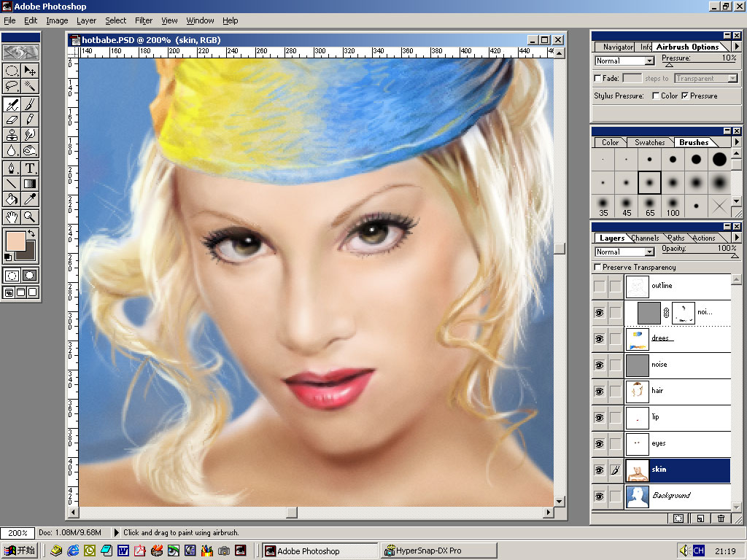This screenshot has width=747, height=560.
Task: Open the Brushes palette menu arrow
Action: (737, 142)
